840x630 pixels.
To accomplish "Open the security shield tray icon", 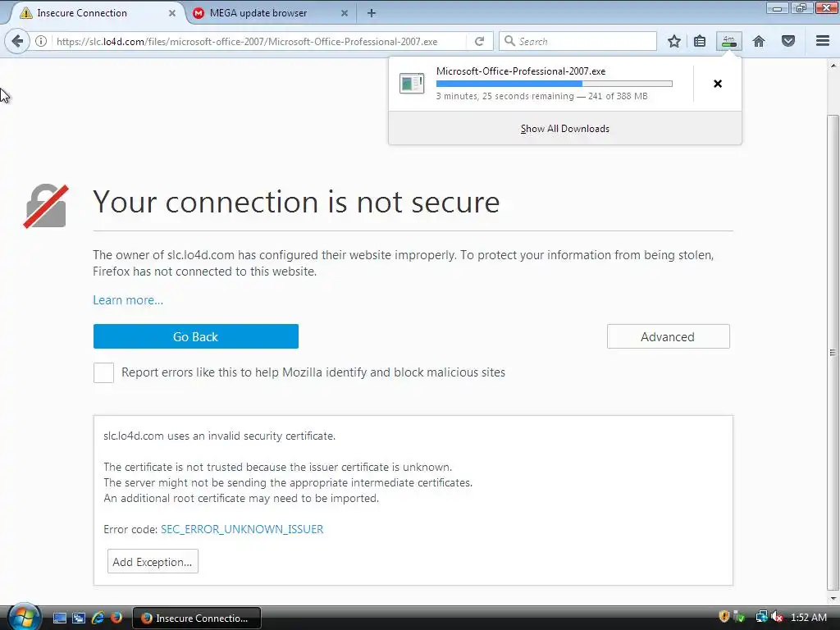I will (724, 617).
